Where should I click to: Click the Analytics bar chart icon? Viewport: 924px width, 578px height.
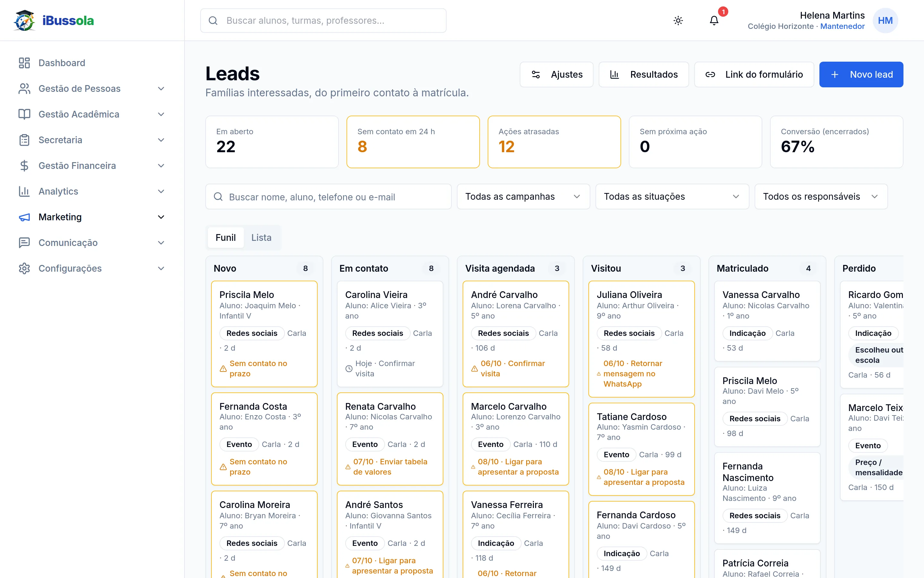pos(24,191)
